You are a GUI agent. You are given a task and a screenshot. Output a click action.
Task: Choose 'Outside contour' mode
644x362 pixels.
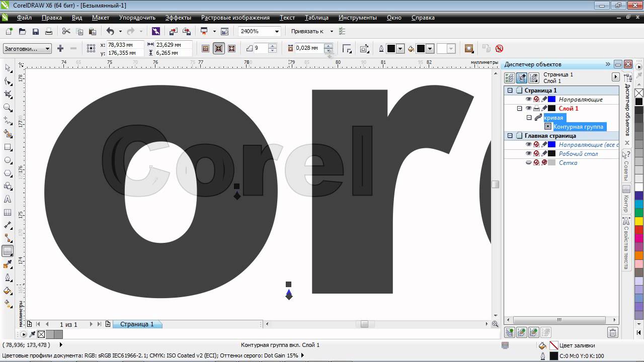[231, 49]
